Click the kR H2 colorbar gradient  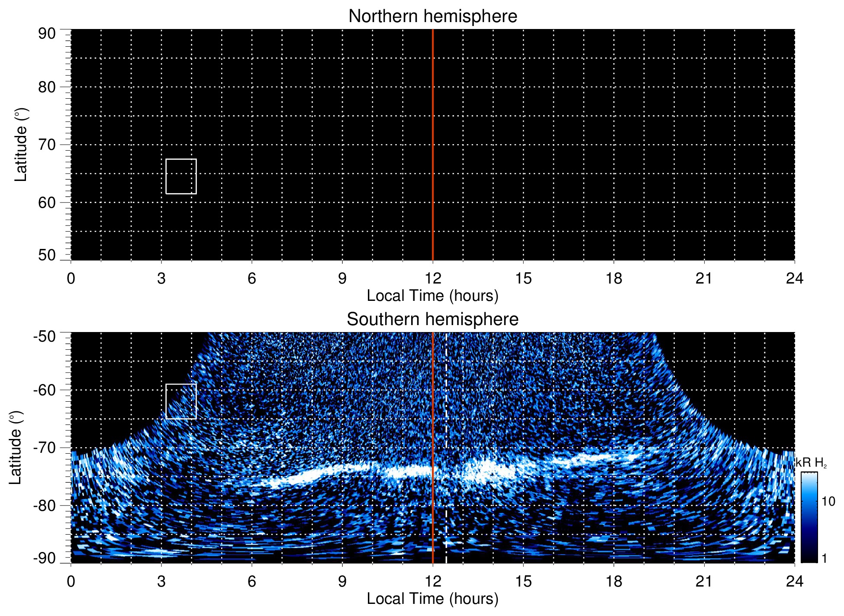pyautogui.click(x=809, y=517)
